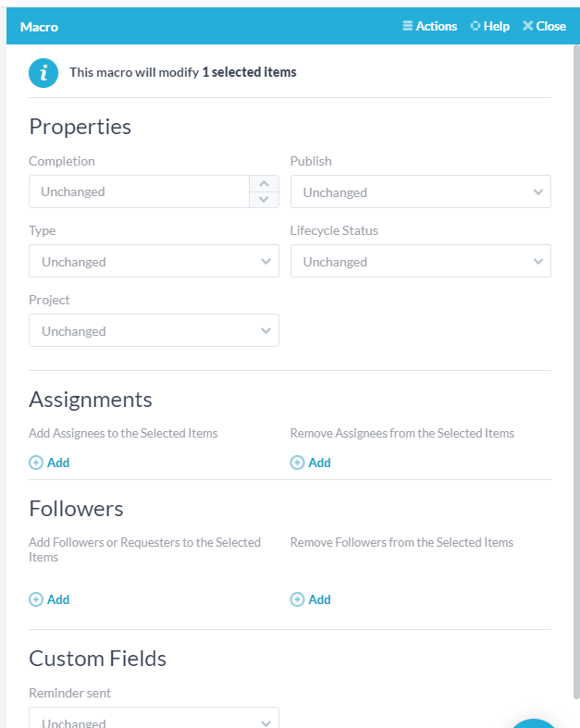Expand the Publish dropdown
Image resolution: width=580 pixels, height=728 pixels.
(421, 192)
